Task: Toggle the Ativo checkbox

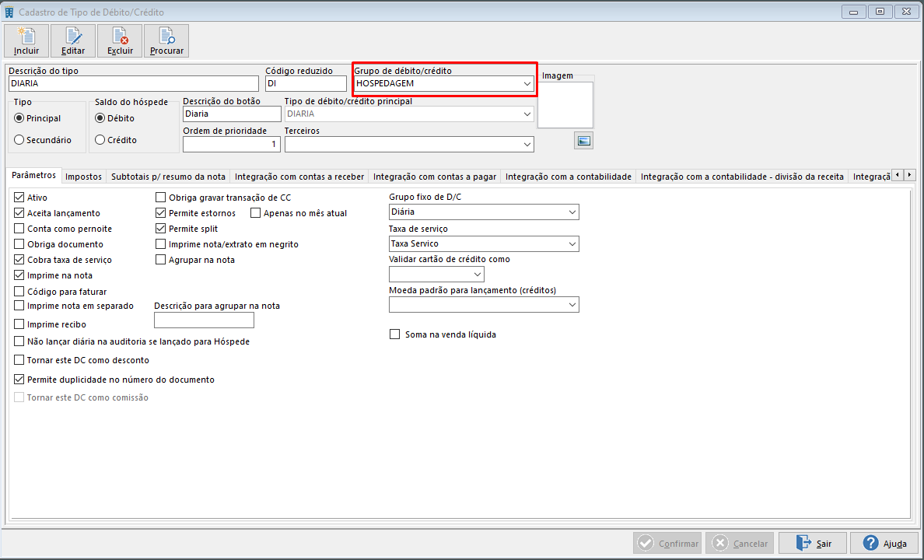Action: (x=19, y=198)
